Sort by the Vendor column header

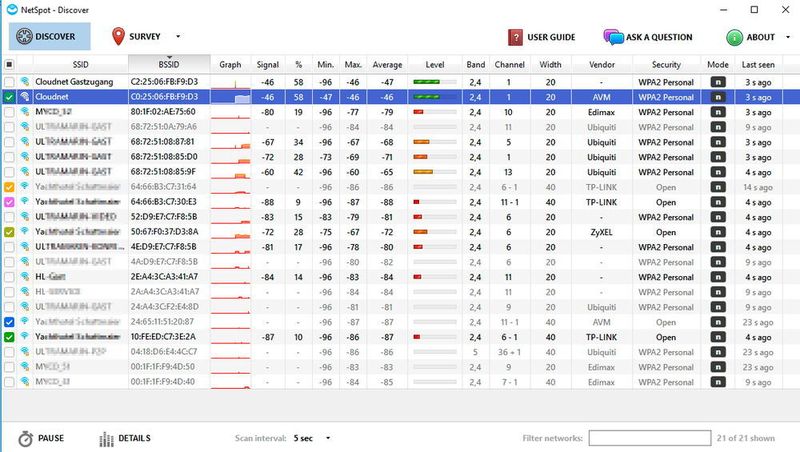(x=602, y=64)
